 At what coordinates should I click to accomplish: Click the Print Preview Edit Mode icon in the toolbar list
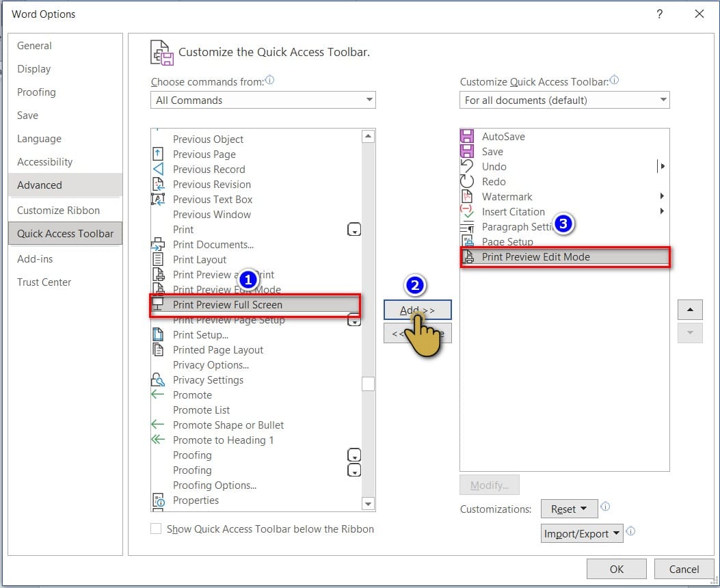pos(468,256)
